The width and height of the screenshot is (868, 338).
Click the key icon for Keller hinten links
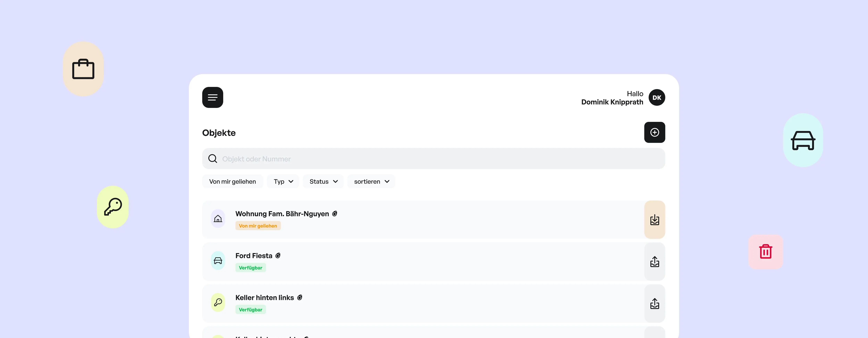click(218, 302)
